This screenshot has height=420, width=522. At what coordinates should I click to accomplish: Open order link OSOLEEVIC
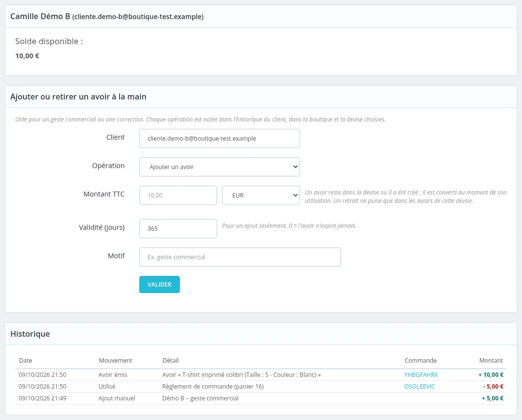(x=420, y=386)
